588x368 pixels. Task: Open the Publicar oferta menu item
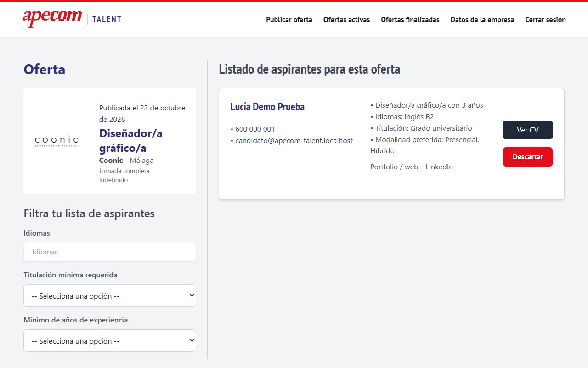pos(289,20)
